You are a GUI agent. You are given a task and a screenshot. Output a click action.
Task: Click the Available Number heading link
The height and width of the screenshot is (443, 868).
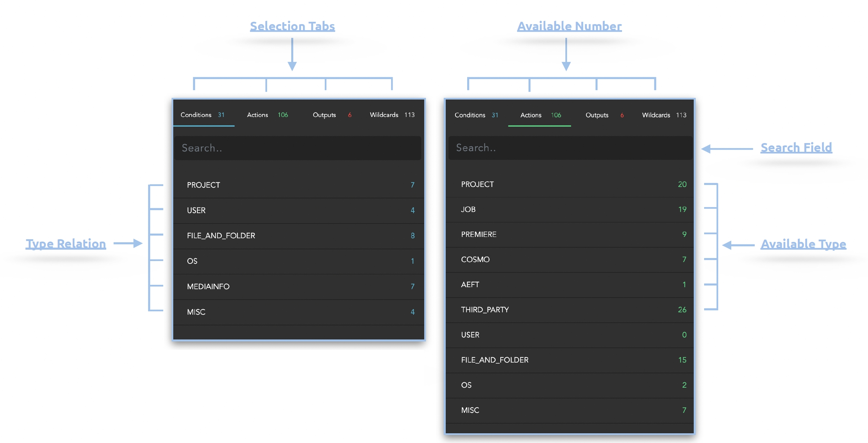(x=569, y=26)
